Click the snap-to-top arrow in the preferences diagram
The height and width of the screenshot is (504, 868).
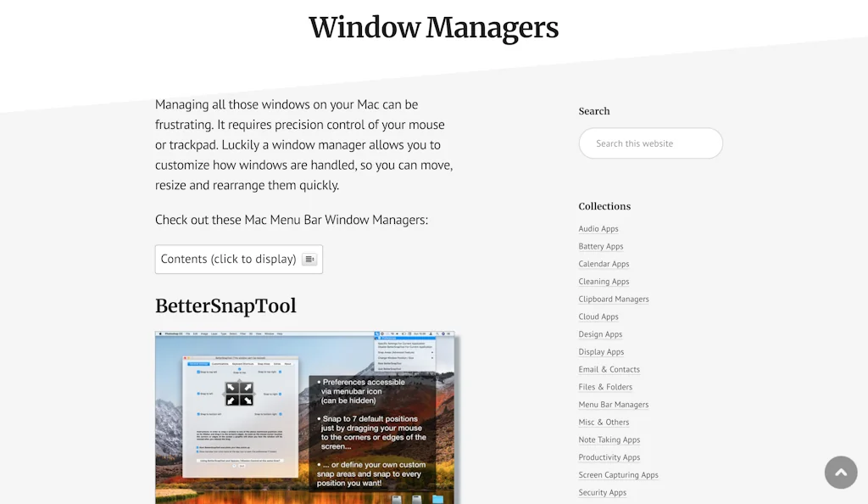[x=239, y=382]
